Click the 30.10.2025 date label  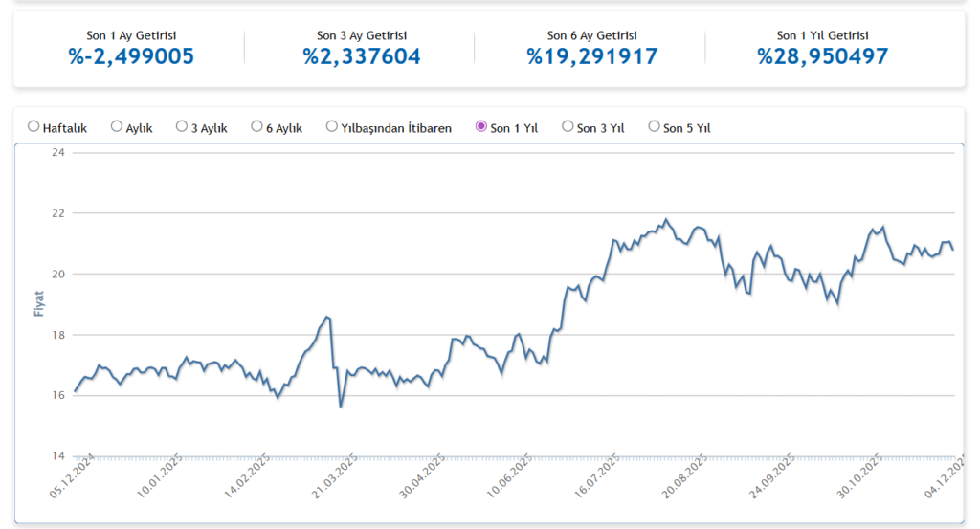pyautogui.click(x=859, y=478)
